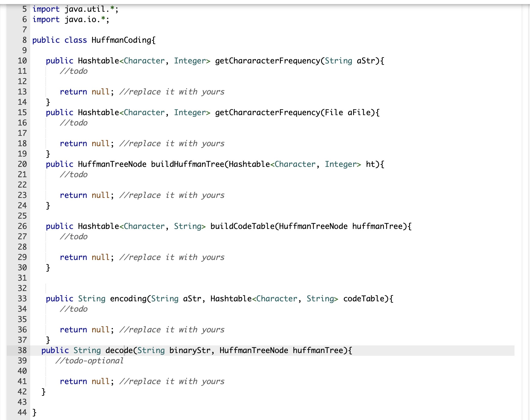Click line number 10 in gutter
The height and width of the screenshot is (420, 530).
[x=22, y=61]
